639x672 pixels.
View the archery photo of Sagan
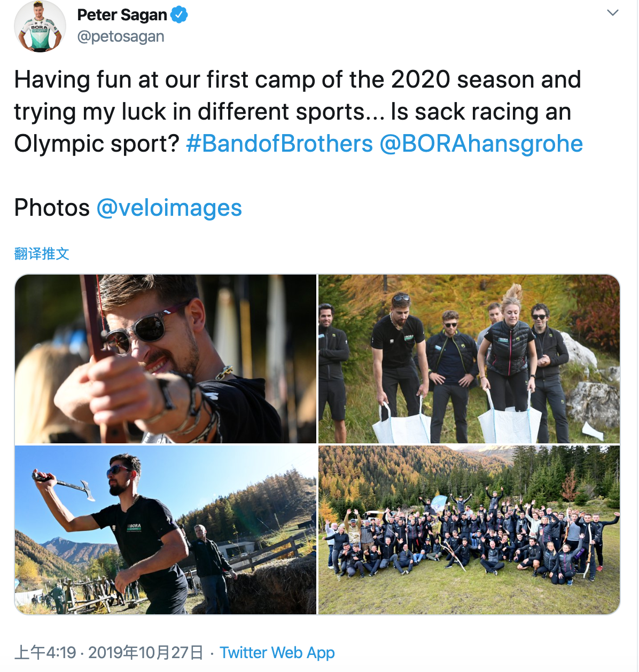pyautogui.click(x=166, y=359)
